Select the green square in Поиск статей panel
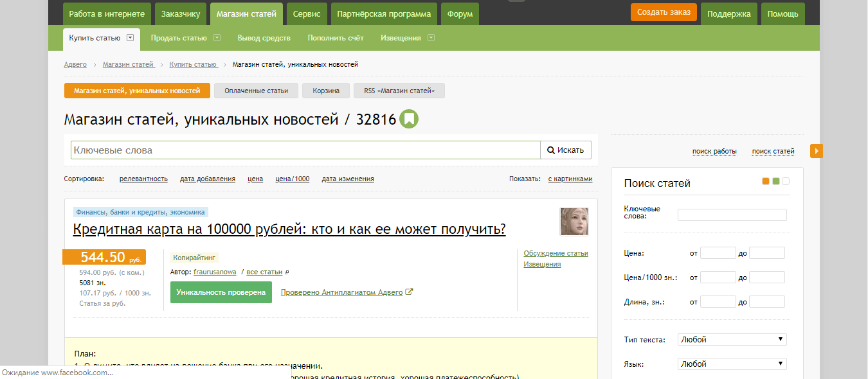 (775, 182)
